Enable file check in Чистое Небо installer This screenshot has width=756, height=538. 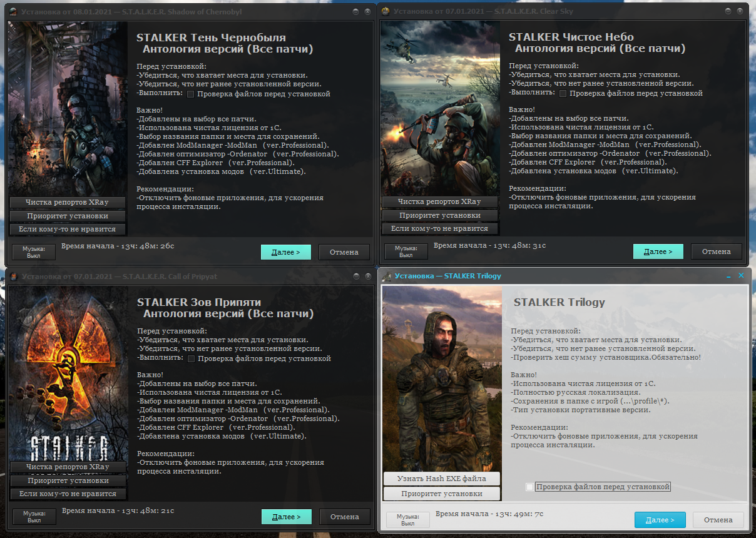[x=563, y=93]
